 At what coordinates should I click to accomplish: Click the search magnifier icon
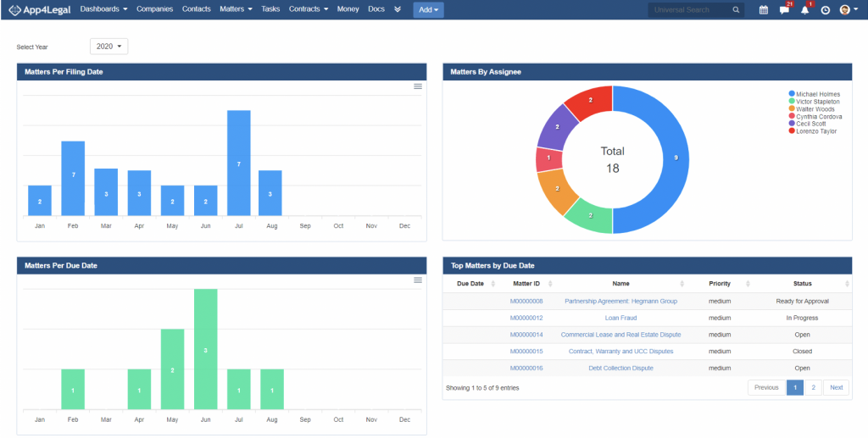point(737,10)
